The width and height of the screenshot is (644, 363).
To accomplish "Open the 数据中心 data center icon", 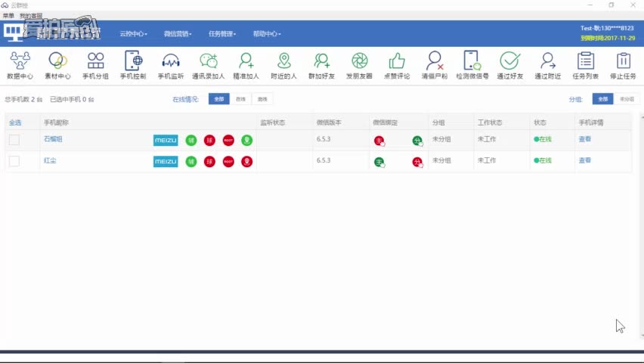I will pyautogui.click(x=20, y=65).
